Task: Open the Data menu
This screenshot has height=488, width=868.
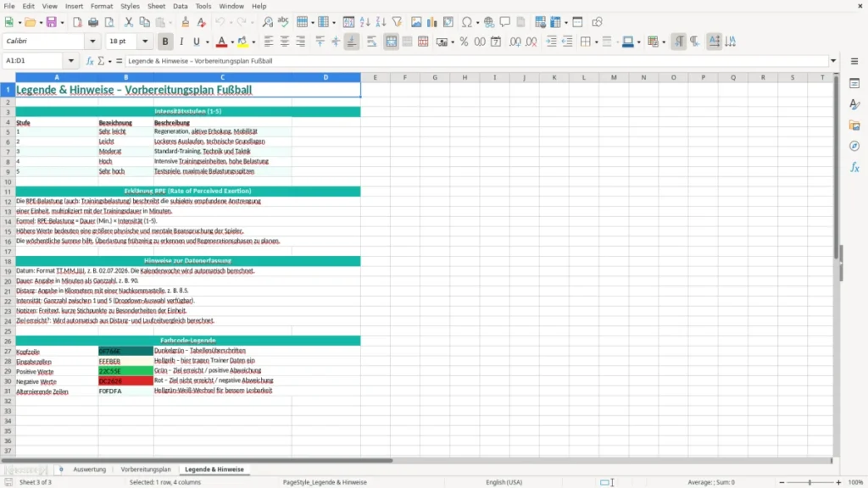Action: pos(180,6)
